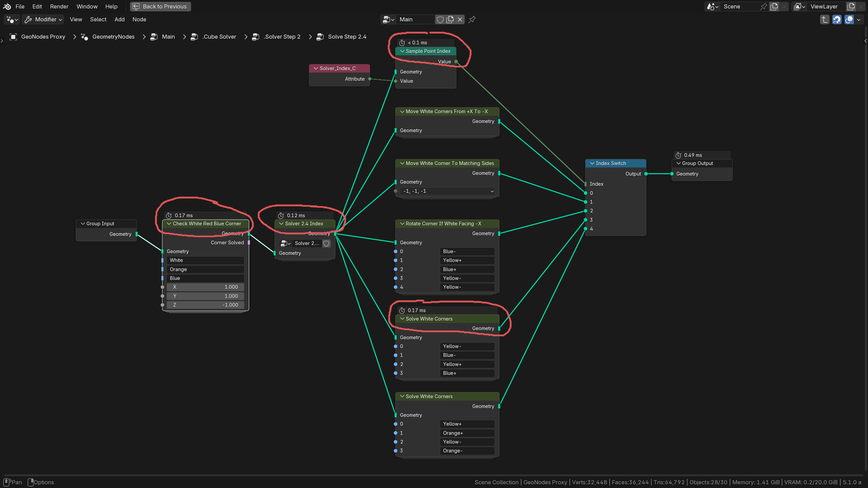Click the node group icon before Solve Step 2.4

[x=320, y=37]
